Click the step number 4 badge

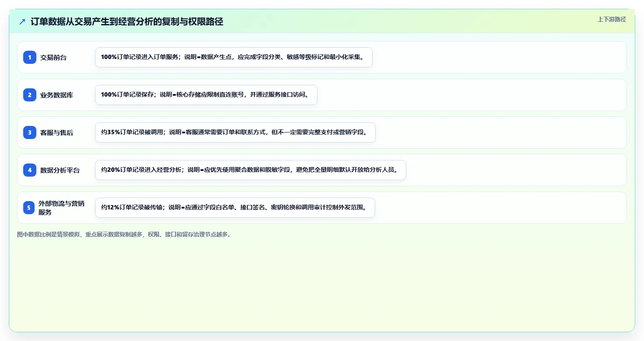tap(30, 170)
